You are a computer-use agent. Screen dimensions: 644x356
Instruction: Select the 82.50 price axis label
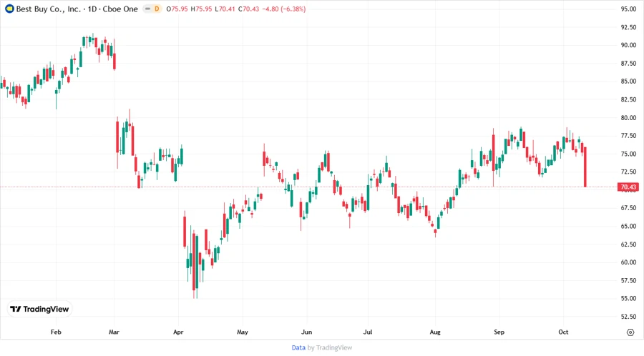click(x=628, y=99)
